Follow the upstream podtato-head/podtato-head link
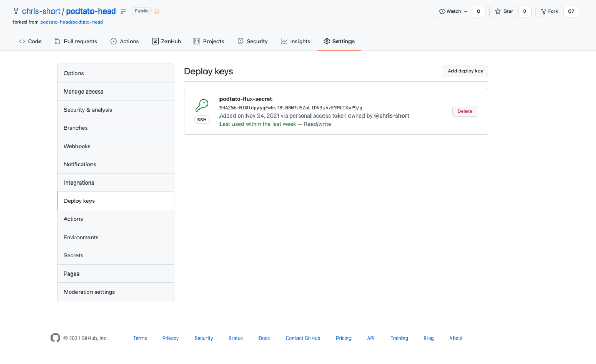 [x=71, y=22]
